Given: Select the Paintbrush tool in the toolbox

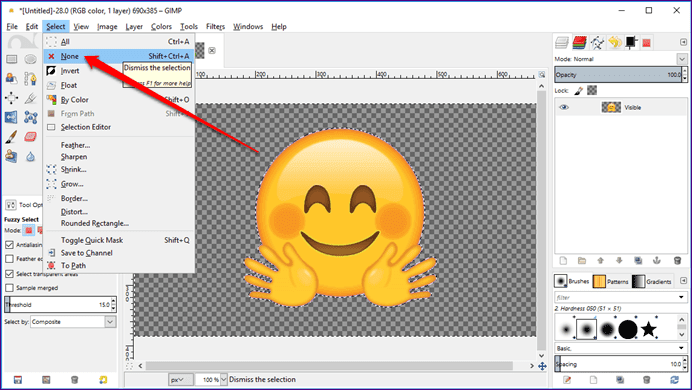Looking at the screenshot, I should 11,137.
